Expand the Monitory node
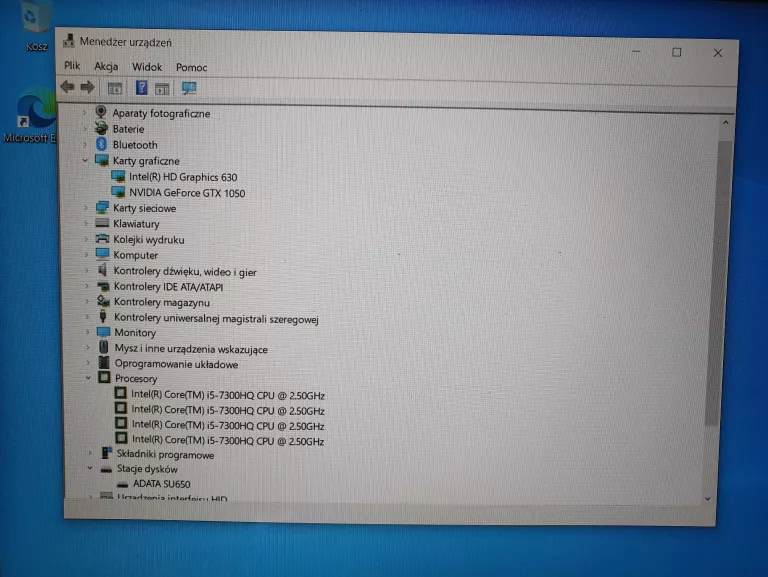The image size is (768, 577). [x=88, y=332]
